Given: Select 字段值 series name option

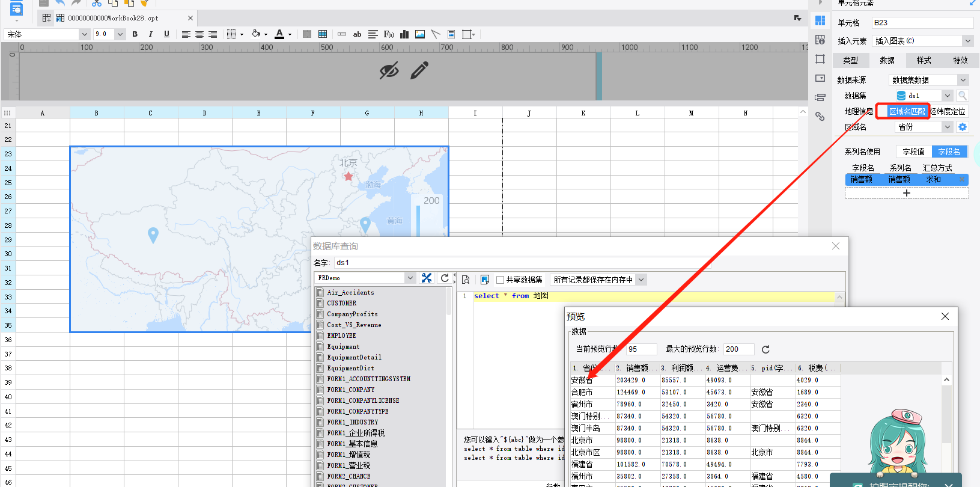Looking at the screenshot, I should 913,152.
